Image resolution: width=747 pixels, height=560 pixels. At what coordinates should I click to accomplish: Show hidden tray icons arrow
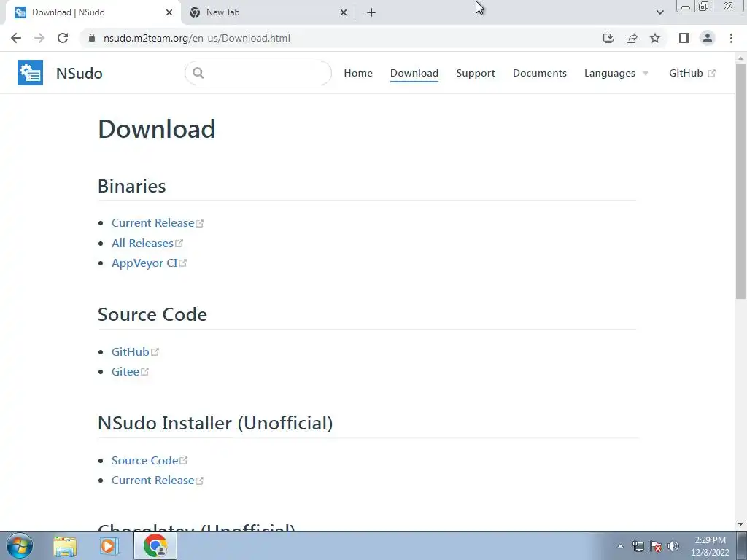(x=620, y=546)
